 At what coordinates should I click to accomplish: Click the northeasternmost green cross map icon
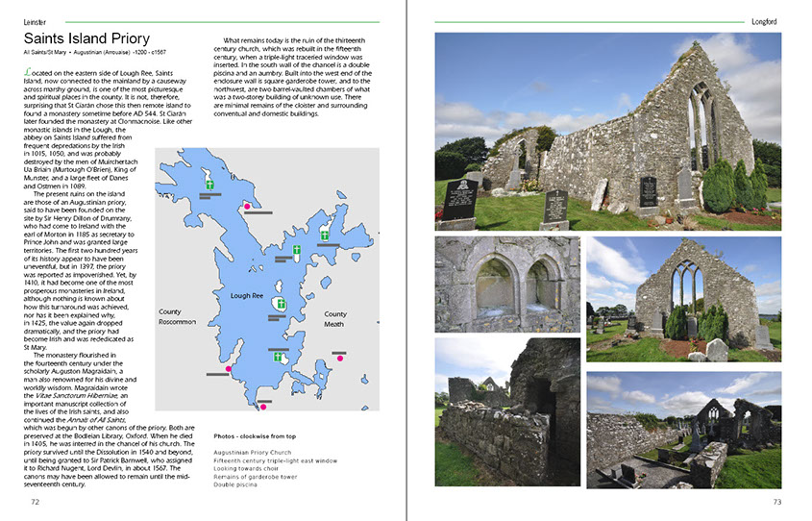point(326,234)
